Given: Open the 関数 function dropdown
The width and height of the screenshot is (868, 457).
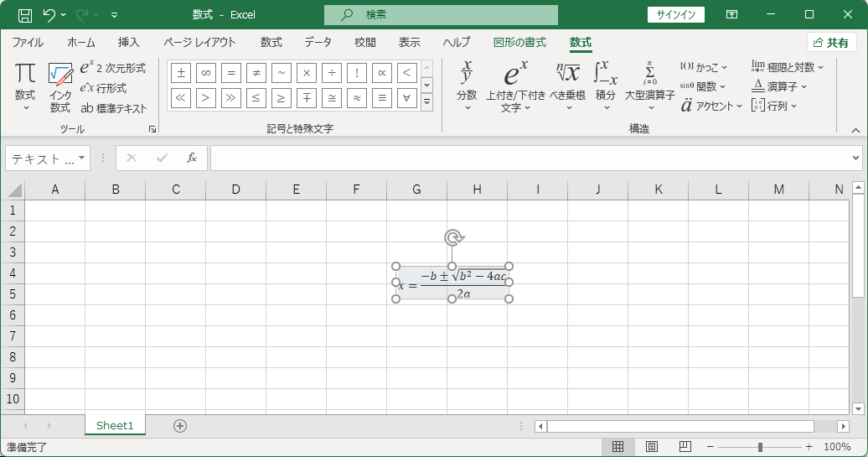Looking at the screenshot, I should [702, 86].
